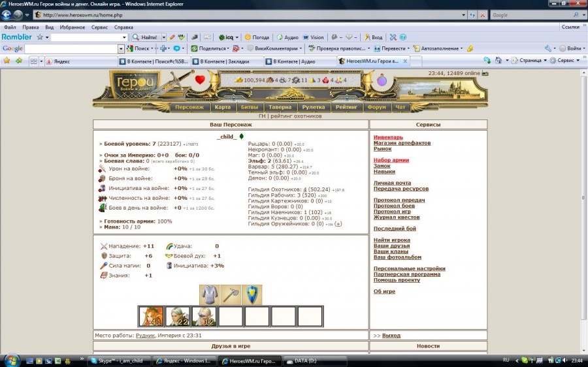Click the Add to Favorites icon
Image resolution: width=588 pixels, height=367 pixels.
tap(18, 61)
